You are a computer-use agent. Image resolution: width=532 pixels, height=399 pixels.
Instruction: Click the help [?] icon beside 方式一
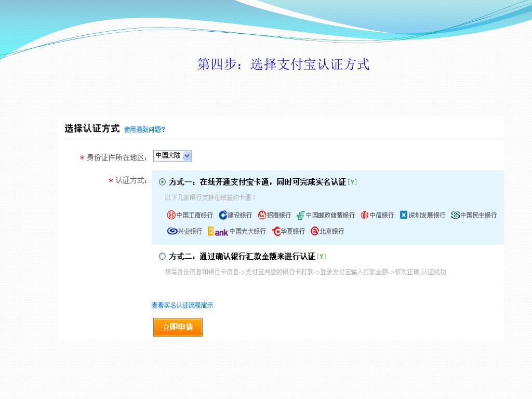tap(352, 182)
